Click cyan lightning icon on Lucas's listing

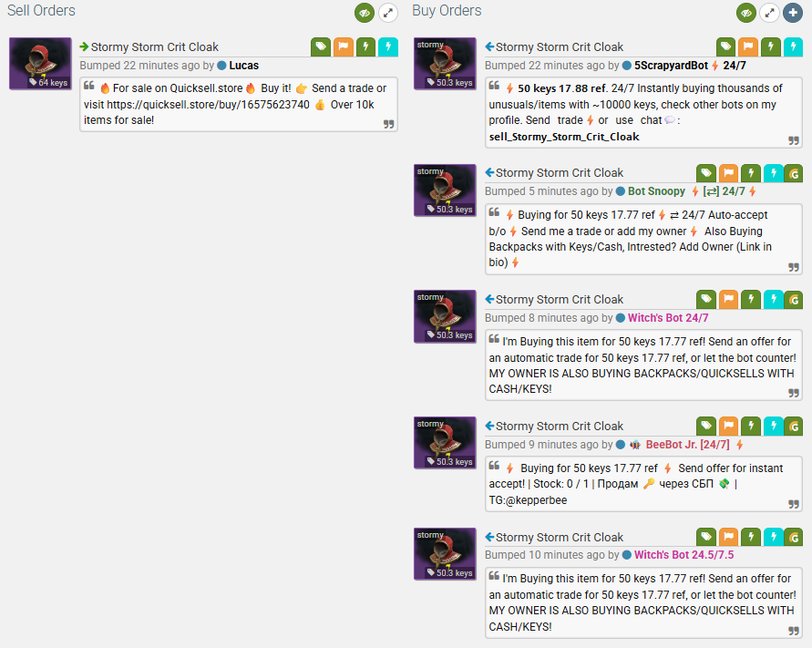coord(388,46)
